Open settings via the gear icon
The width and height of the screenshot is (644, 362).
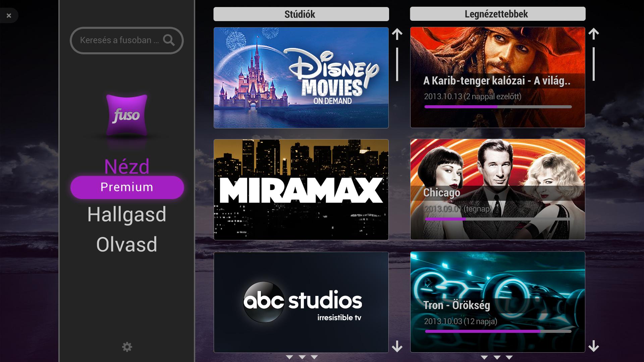click(127, 347)
